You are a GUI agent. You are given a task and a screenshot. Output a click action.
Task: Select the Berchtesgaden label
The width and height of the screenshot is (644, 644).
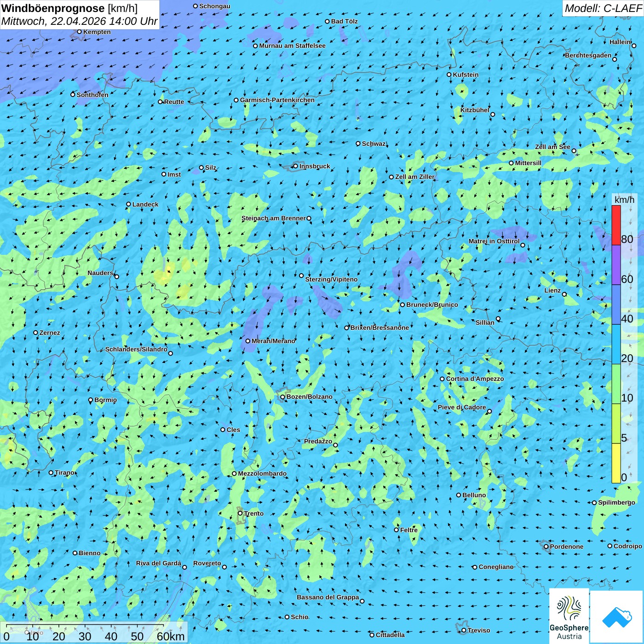[588, 55]
